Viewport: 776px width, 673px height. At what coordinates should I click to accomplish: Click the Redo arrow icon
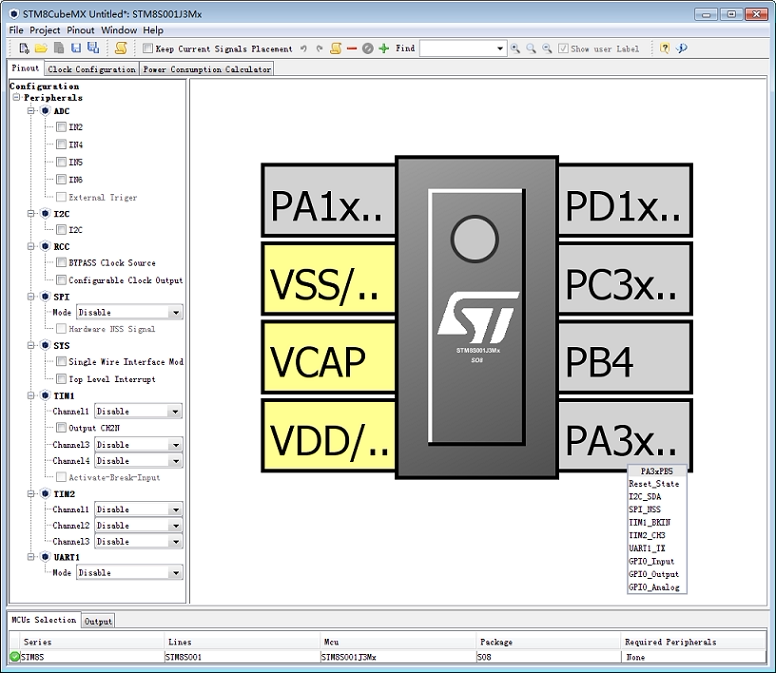tap(320, 48)
